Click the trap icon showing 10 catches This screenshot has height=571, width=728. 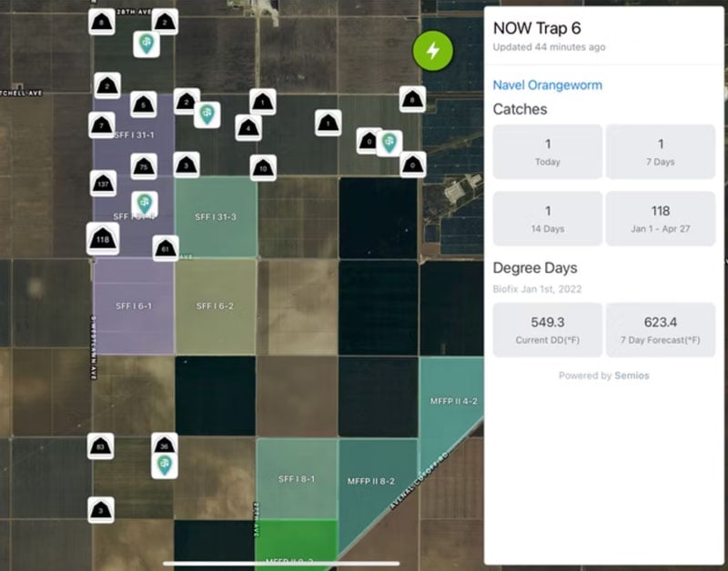point(264,167)
